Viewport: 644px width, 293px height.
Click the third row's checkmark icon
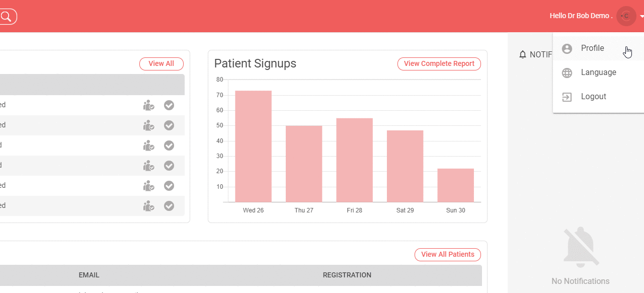169,145
